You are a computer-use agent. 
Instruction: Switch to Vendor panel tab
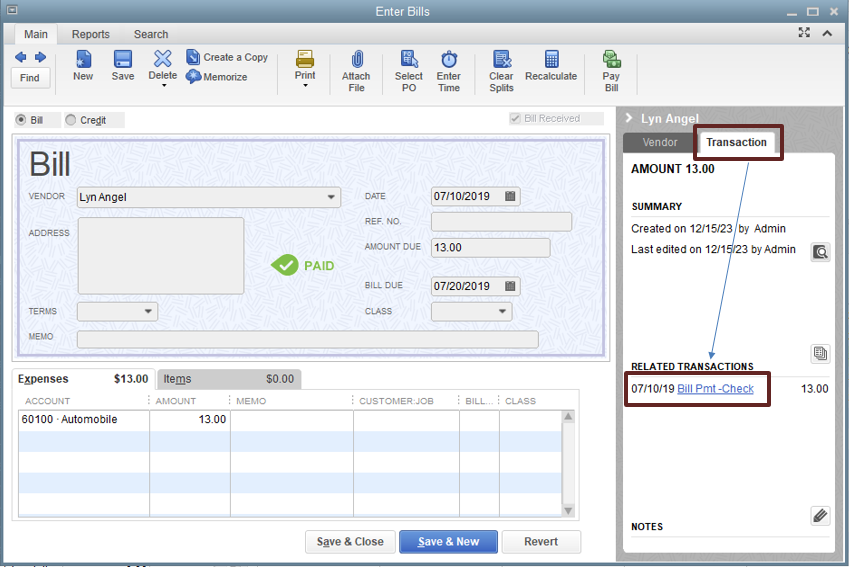[659, 142]
